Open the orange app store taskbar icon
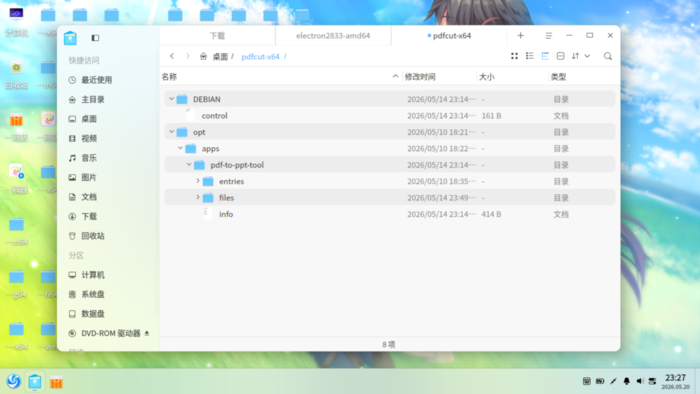 (x=56, y=382)
